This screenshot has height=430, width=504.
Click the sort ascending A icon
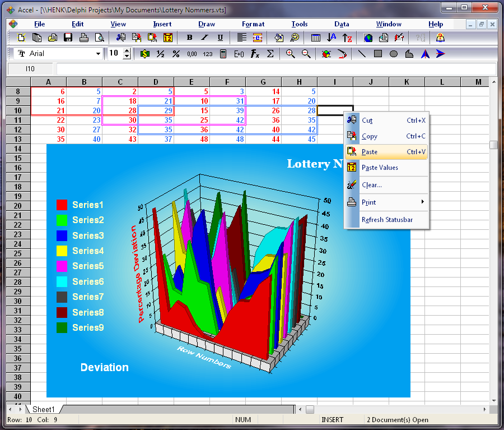[x=332, y=38]
